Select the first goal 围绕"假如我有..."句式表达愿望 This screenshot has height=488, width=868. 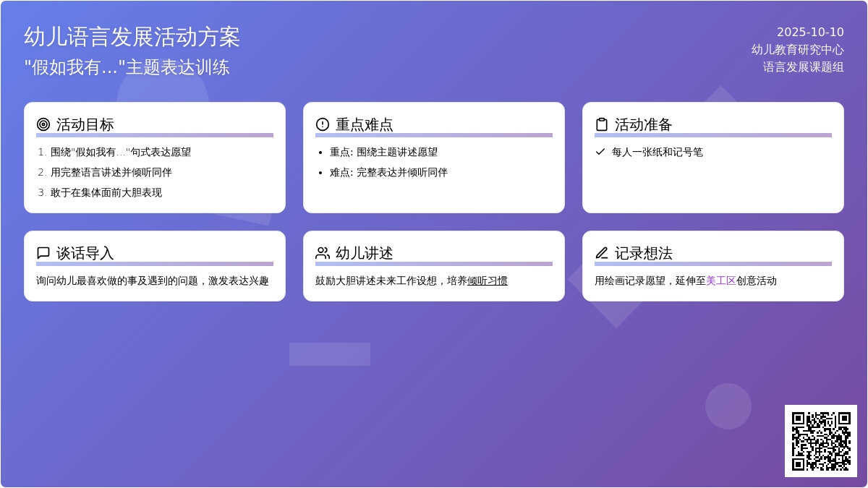point(121,152)
